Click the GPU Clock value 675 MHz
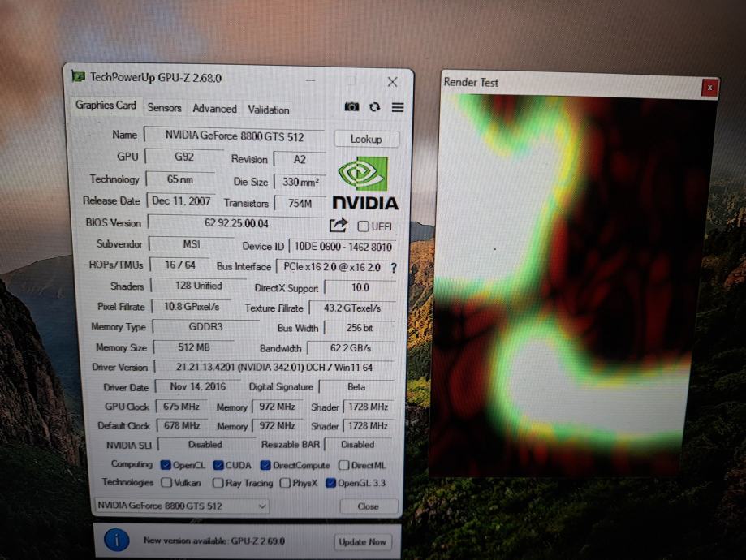This screenshot has width=746, height=560. (x=181, y=407)
